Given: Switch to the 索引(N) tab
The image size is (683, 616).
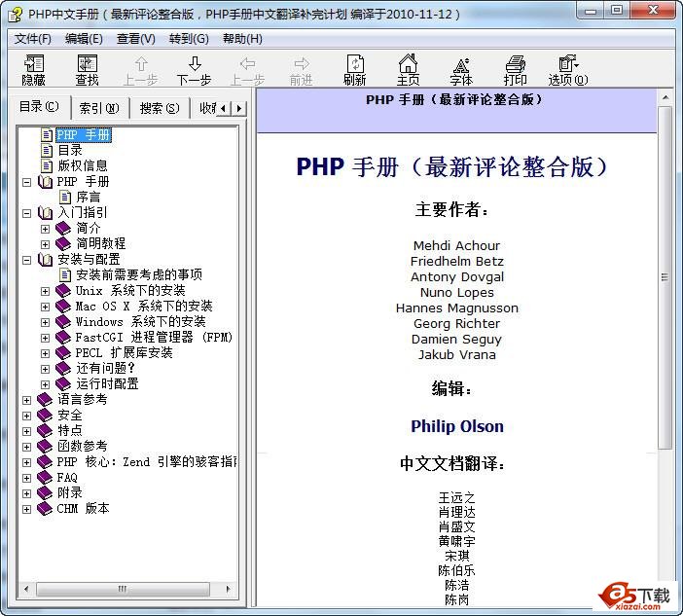Looking at the screenshot, I should [100, 108].
